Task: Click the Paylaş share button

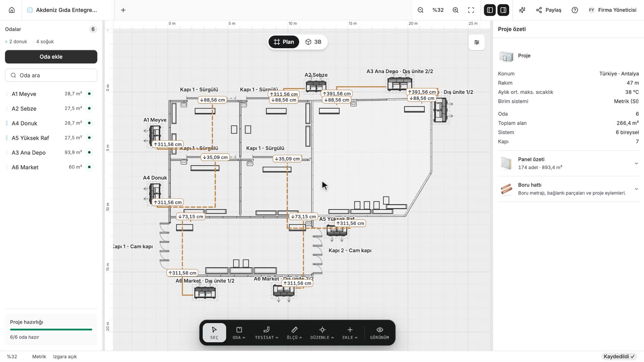Action: 549,10
